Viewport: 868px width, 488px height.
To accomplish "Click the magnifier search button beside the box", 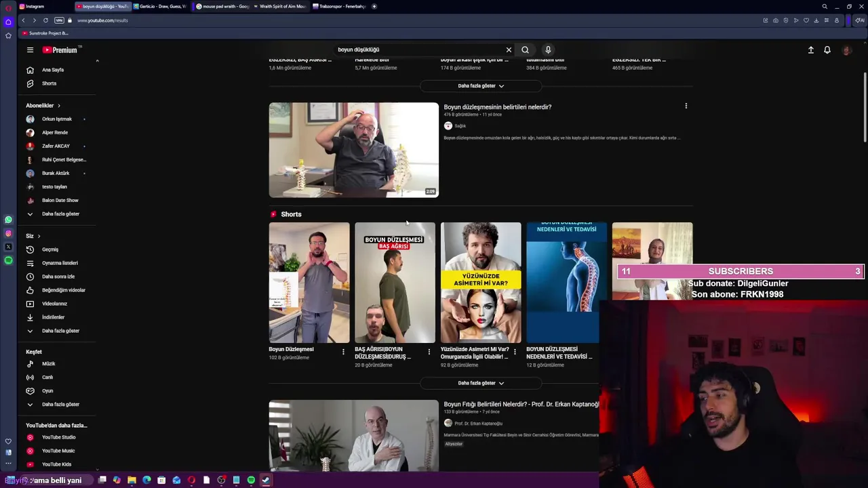I will coord(525,49).
